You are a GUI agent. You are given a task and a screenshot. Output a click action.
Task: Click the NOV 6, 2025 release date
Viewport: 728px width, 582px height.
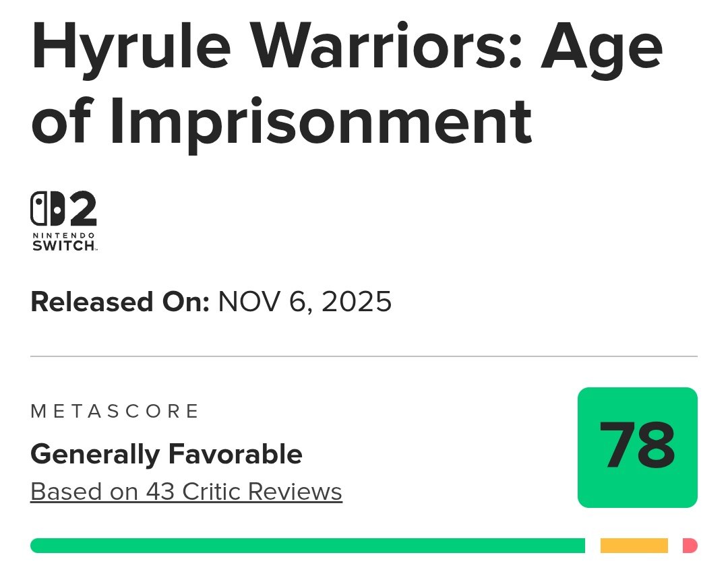[305, 302]
